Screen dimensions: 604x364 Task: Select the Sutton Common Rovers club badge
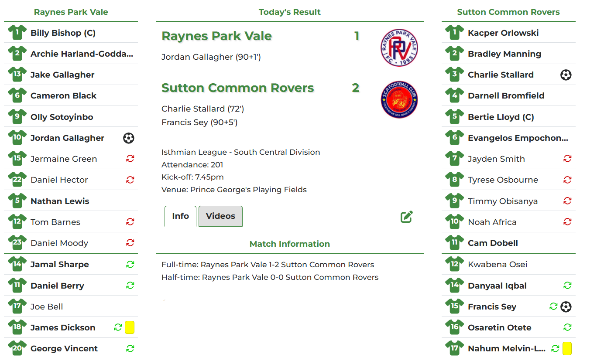(x=400, y=99)
